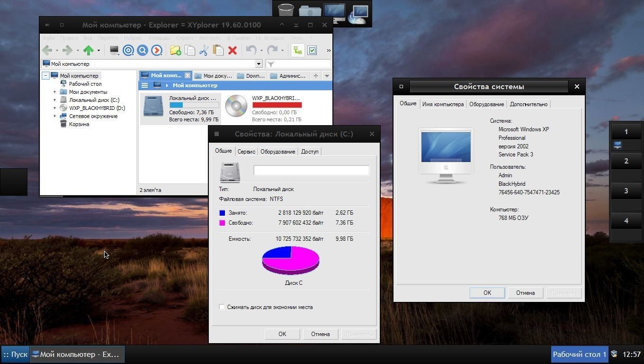This screenshot has height=364, width=644.
Task: Click the disk label text field
Action: 311,171
